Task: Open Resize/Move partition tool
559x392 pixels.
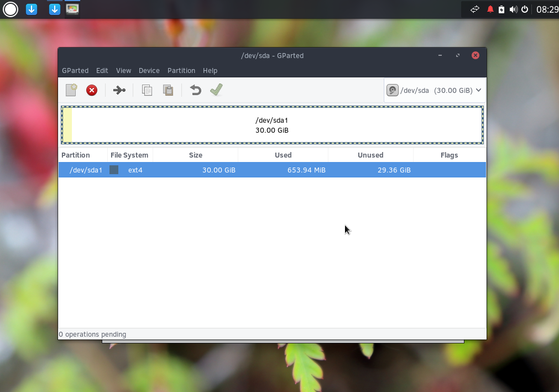Action: click(x=119, y=90)
